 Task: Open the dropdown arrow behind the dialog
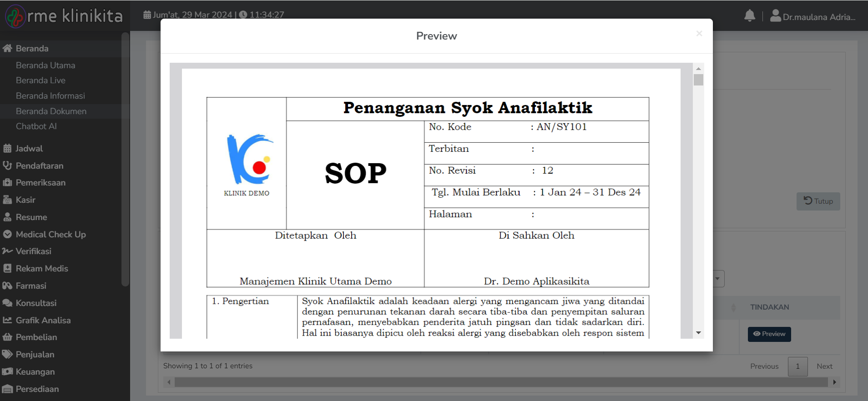pyautogui.click(x=717, y=279)
